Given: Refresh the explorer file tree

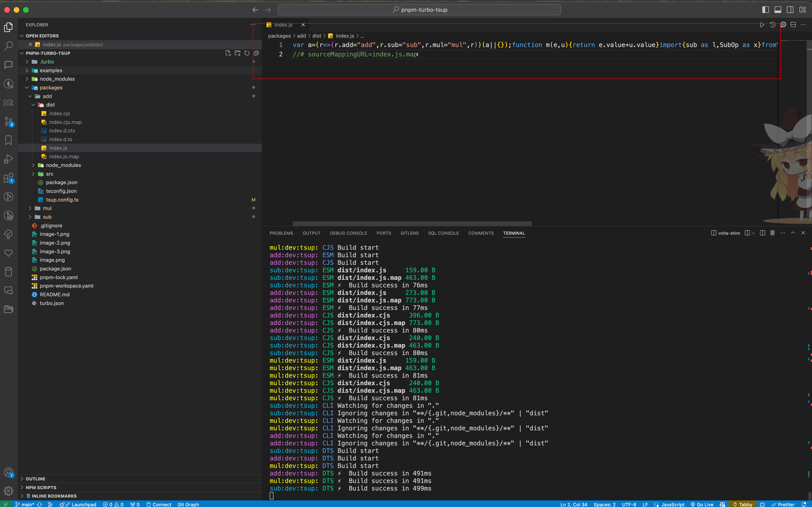Looking at the screenshot, I should [x=247, y=53].
